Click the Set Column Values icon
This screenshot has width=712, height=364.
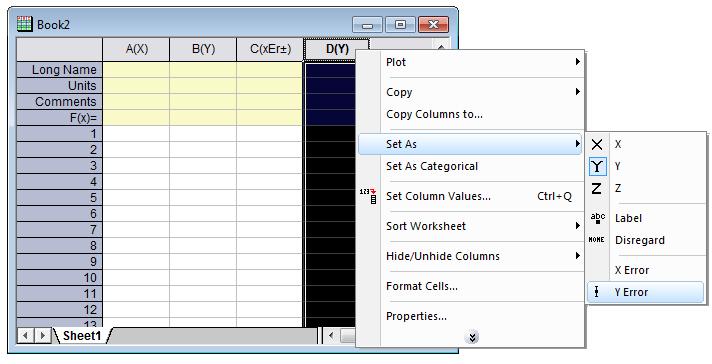(368, 196)
